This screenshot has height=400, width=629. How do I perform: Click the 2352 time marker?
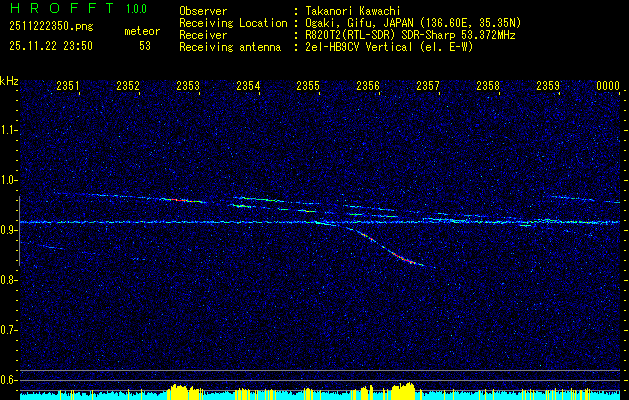point(128,86)
